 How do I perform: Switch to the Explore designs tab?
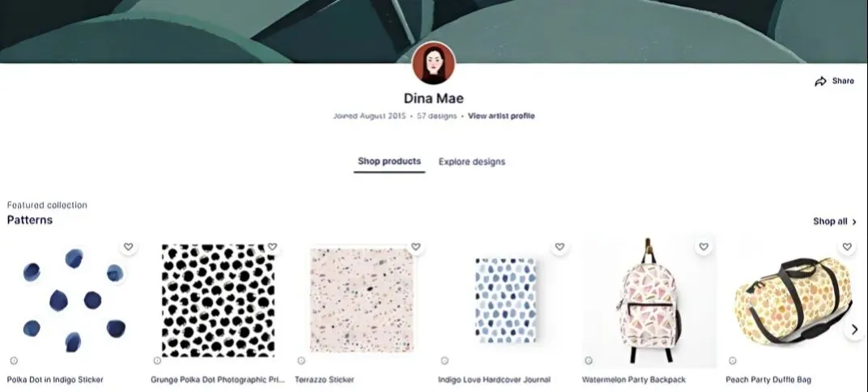coord(471,162)
